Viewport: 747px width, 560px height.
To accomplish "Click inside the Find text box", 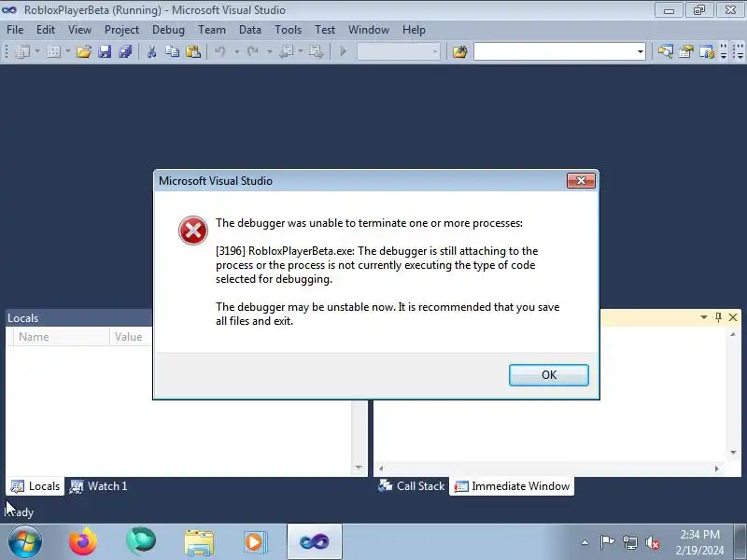I will click(x=555, y=51).
